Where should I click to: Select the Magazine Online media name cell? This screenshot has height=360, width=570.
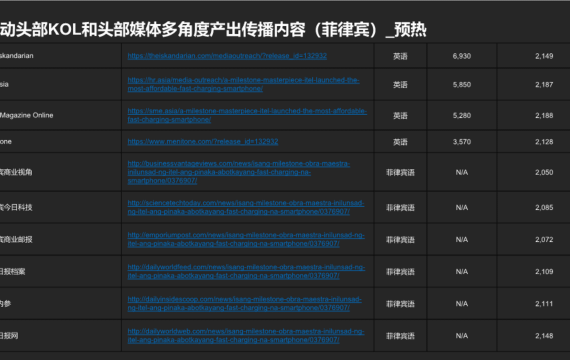pos(27,115)
